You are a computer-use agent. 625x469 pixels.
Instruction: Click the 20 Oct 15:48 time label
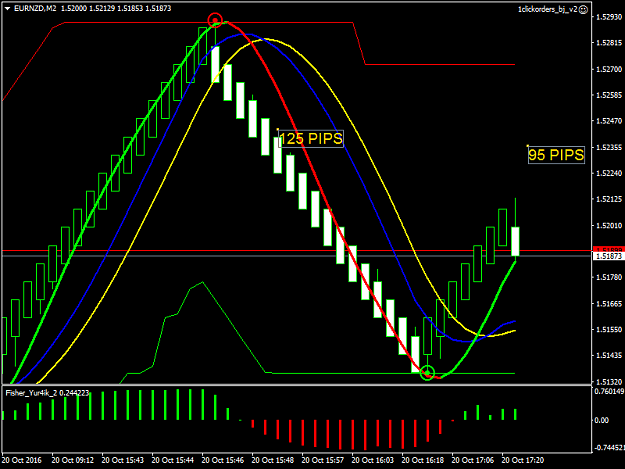pyautogui.click(x=273, y=460)
